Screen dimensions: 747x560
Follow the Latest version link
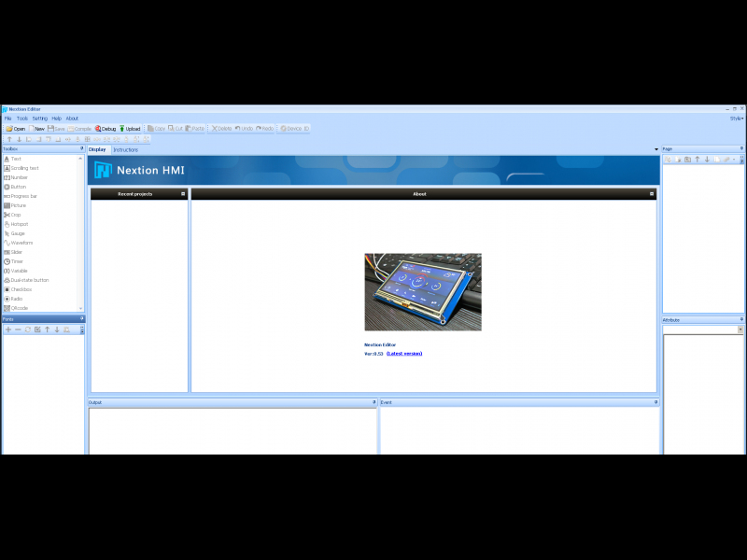[404, 354]
